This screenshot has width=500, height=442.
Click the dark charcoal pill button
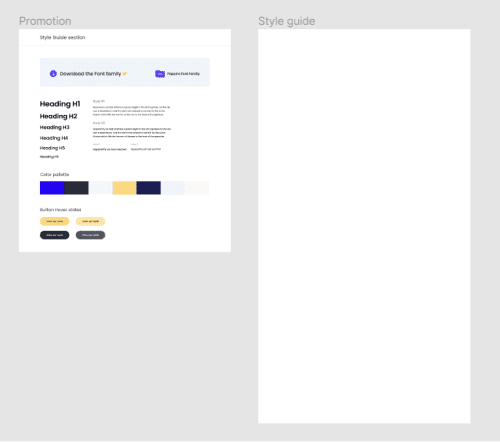55,235
